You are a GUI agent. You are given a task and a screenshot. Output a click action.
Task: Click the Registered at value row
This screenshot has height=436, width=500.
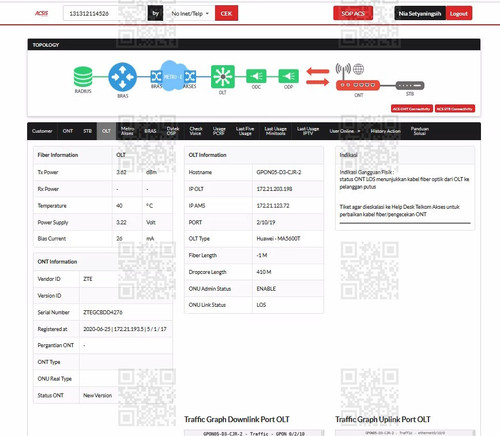click(103, 329)
